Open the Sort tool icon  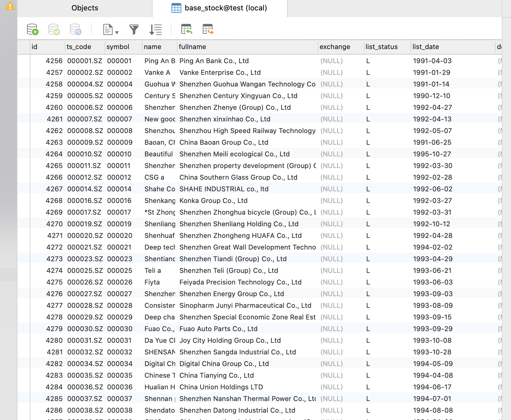pyautogui.click(x=156, y=29)
